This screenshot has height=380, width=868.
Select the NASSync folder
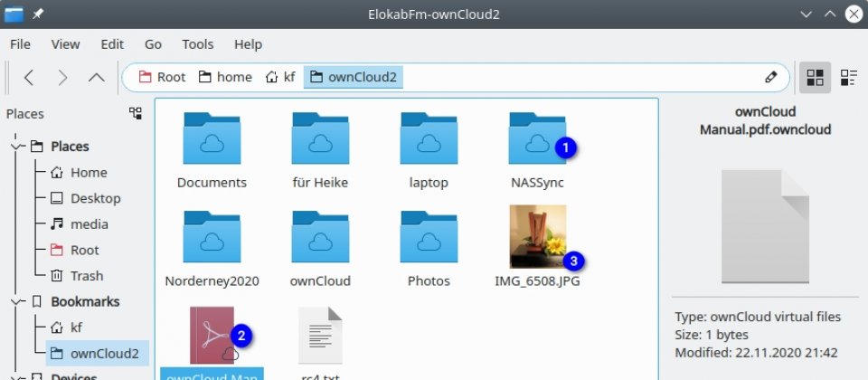click(x=537, y=138)
